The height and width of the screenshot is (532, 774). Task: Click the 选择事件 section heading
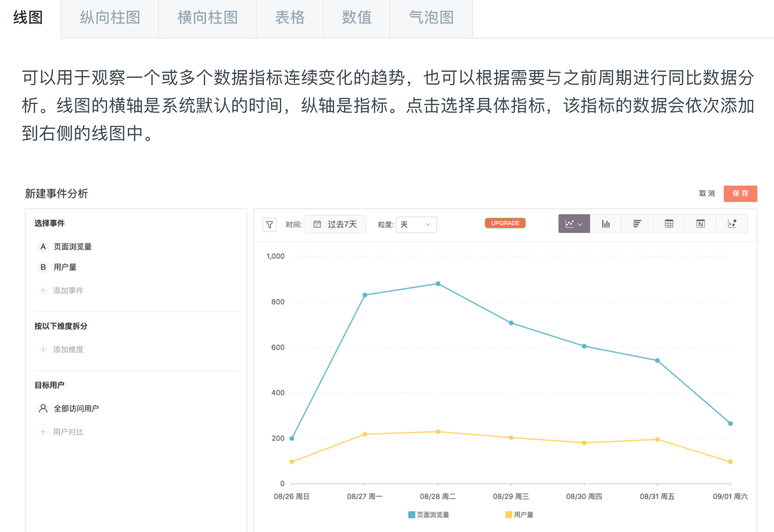point(49,223)
